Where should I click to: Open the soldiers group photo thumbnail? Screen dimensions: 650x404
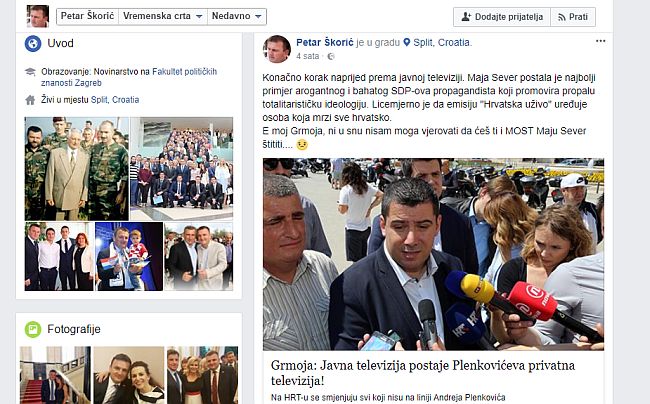click(x=77, y=169)
